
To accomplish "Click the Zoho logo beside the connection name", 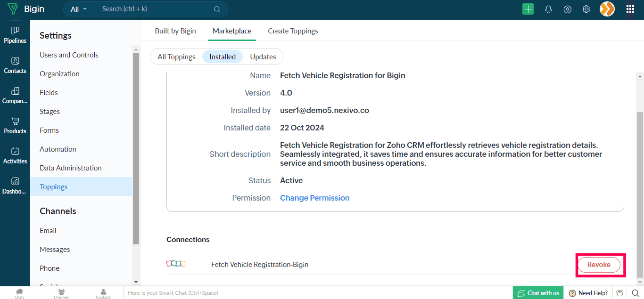I will 176,264.
